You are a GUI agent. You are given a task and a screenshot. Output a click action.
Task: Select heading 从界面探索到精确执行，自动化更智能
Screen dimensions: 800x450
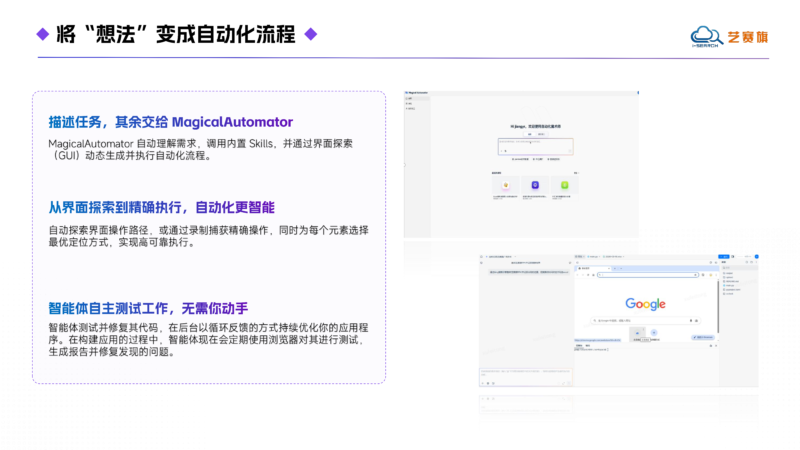[x=161, y=207]
